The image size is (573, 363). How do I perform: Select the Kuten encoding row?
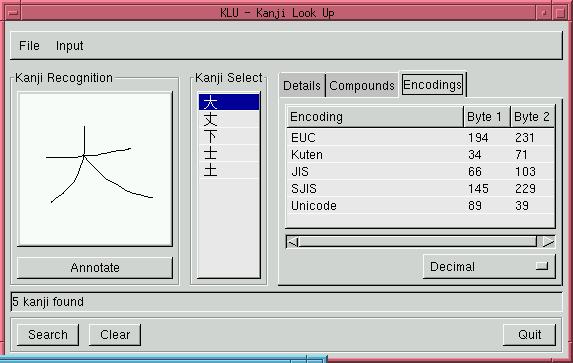(421, 155)
